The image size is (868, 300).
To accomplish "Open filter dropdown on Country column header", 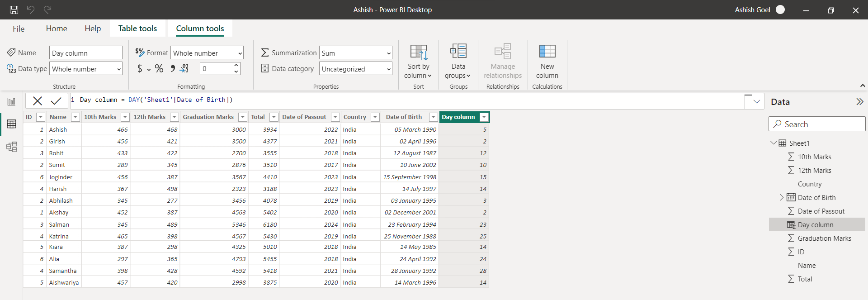I will (375, 117).
